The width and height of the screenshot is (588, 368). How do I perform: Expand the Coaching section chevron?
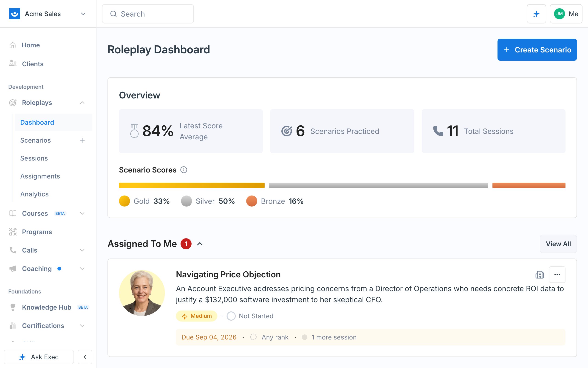point(82,268)
